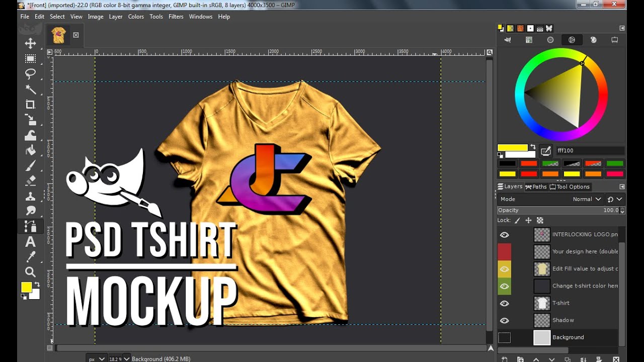Select the Zoom magnifier tool
This screenshot has height=362, width=644.
click(31, 272)
